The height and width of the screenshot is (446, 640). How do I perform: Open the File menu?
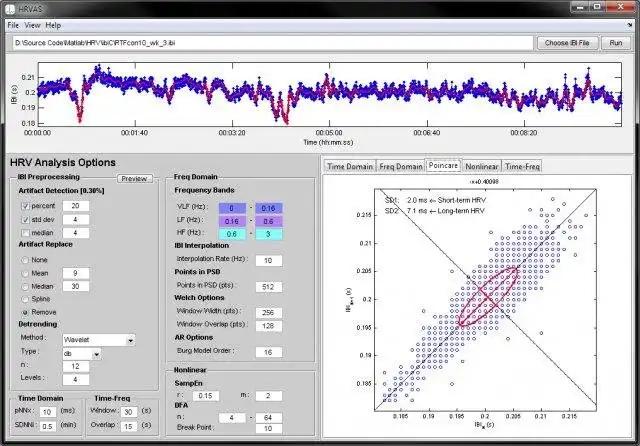(13, 25)
